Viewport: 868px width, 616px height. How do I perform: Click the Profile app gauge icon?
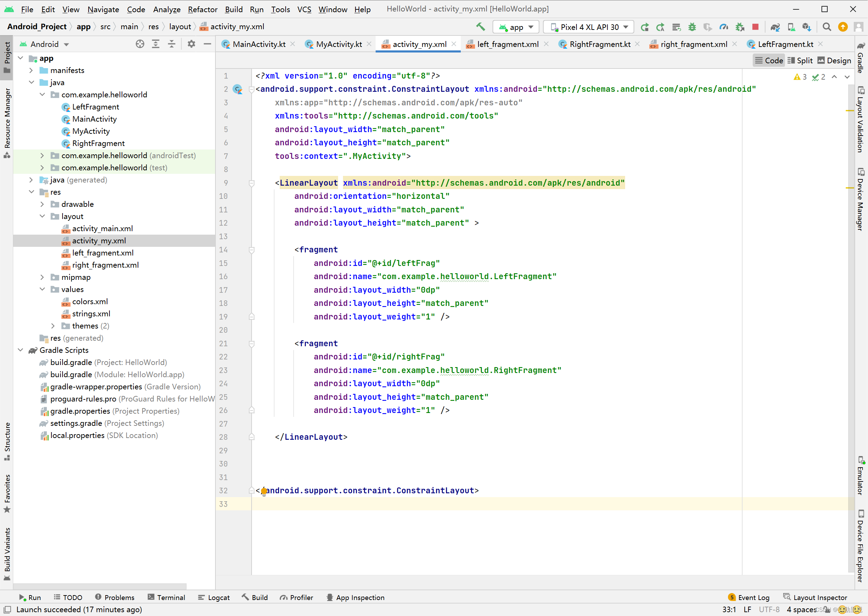tap(723, 27)
